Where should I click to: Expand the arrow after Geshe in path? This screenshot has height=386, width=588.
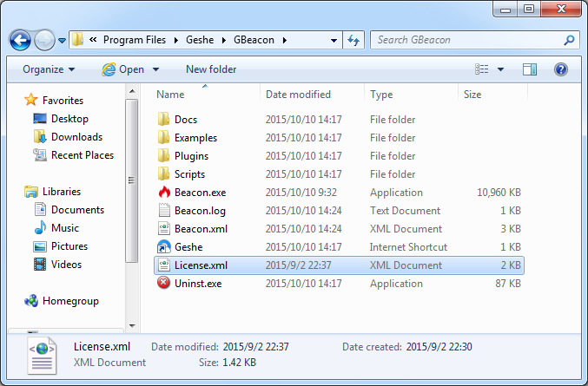click(x=224, y=40)
